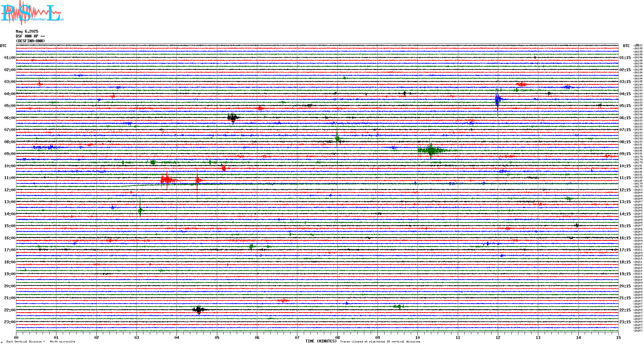644x346 pixels.
Task: Click the 14:00 hour label on left
Action: [x=10, y=214]
